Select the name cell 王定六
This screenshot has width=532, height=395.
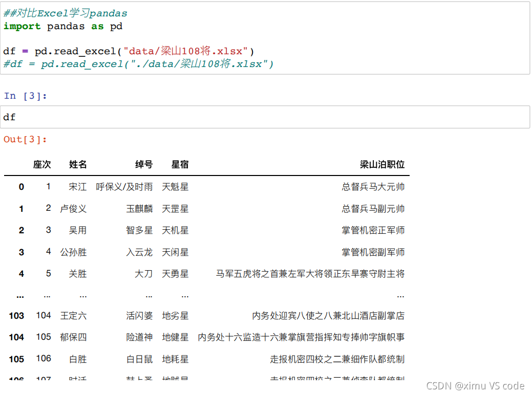73,316
